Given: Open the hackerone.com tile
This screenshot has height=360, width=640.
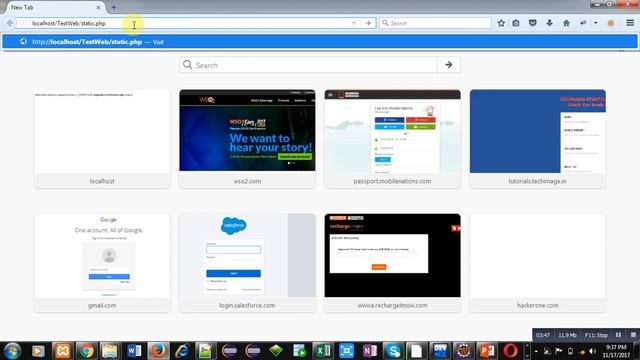Looking at the screenshot, I should point(538,263).
